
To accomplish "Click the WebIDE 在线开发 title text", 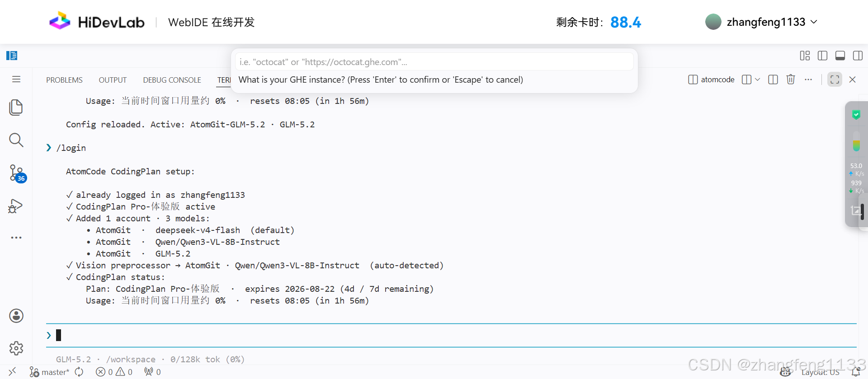I will click(212, 22).
